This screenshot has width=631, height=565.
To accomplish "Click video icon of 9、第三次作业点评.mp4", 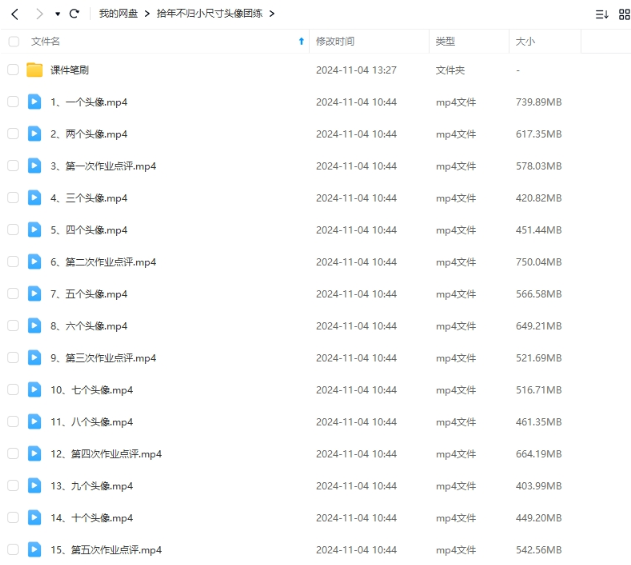I will pos(34,357).
